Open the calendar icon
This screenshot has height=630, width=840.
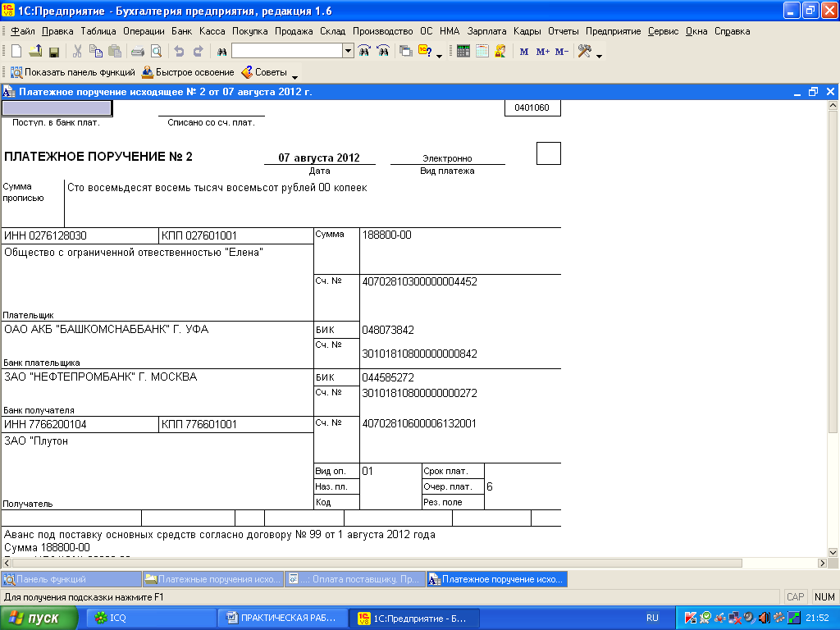point(482,52)
